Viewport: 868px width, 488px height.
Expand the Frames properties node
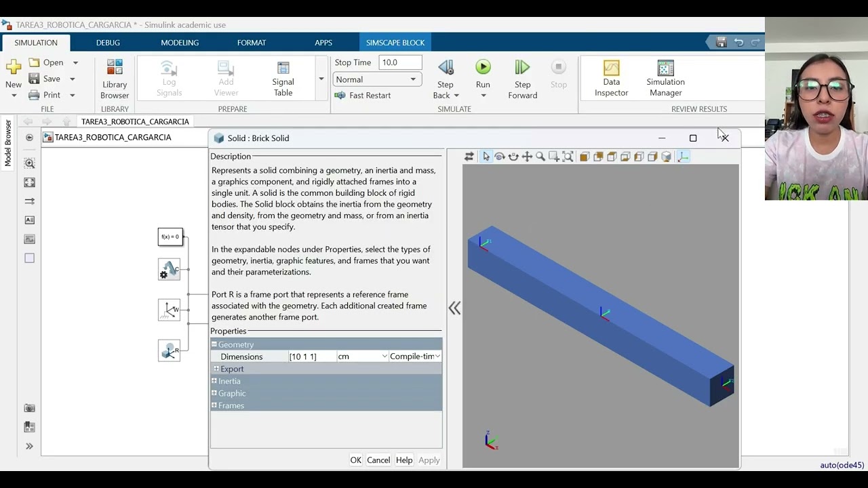(x=214, y=405)
